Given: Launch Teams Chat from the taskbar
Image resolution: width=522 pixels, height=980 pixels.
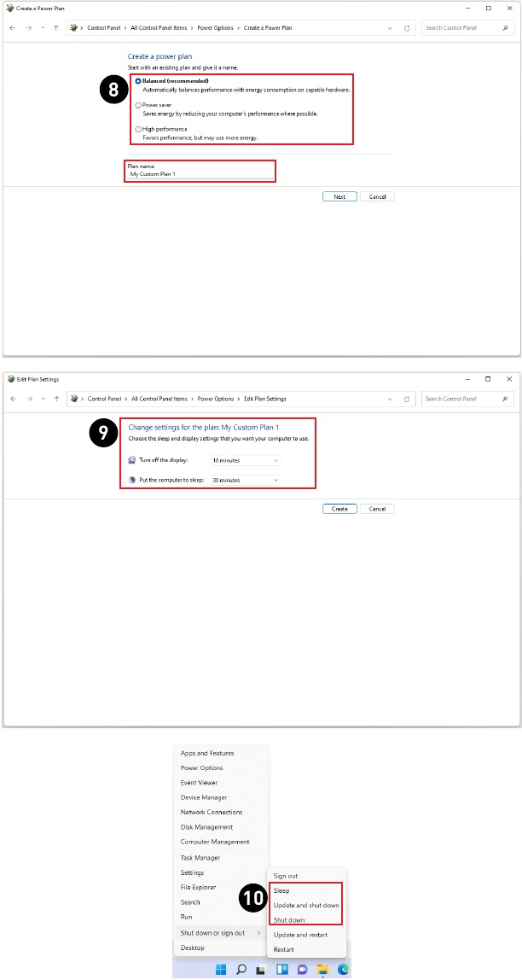Looking at the screenshot, I should point(301,969).
